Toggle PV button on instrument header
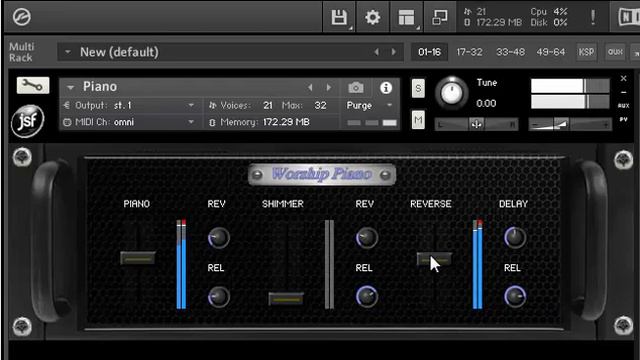 click(623, 120)
